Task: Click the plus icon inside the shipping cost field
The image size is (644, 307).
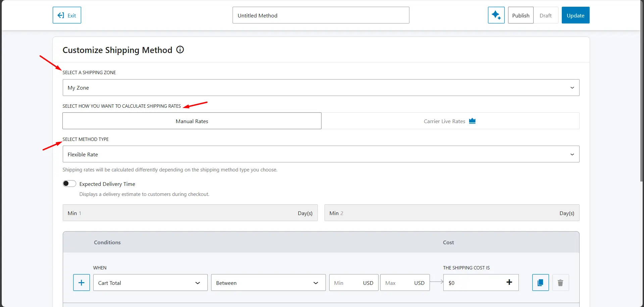Action: coord(509,283)
